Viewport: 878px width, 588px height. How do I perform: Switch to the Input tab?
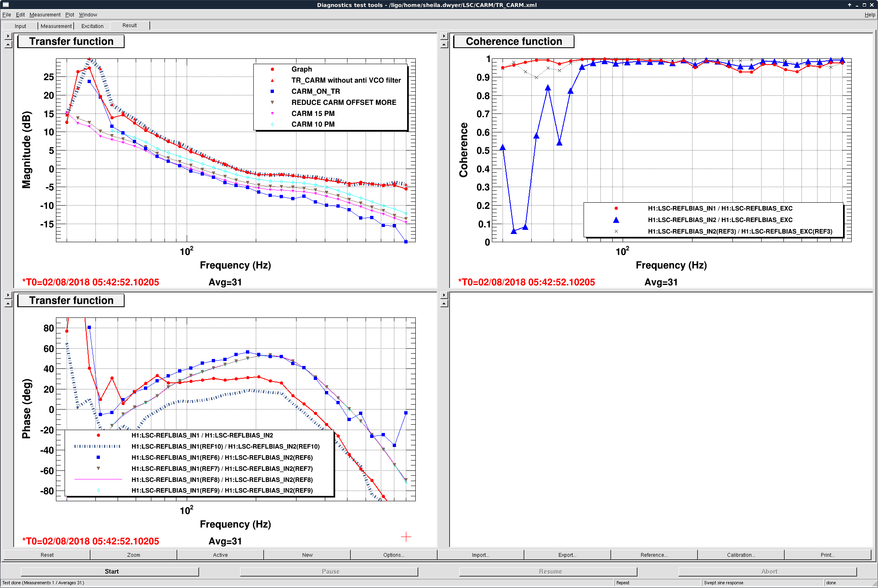pyautogui.click(x=20, y=26)
